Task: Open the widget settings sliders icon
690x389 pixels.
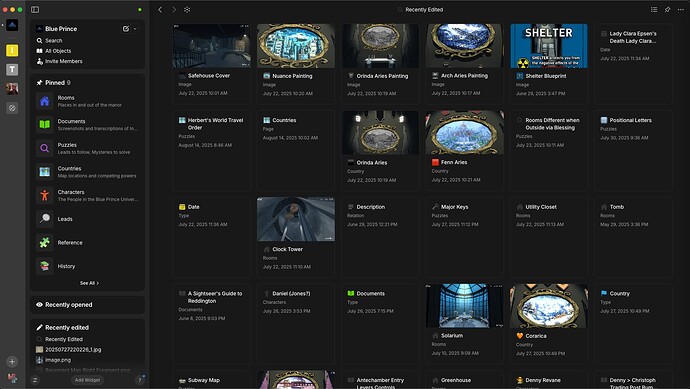Action: tap(35, 380)
